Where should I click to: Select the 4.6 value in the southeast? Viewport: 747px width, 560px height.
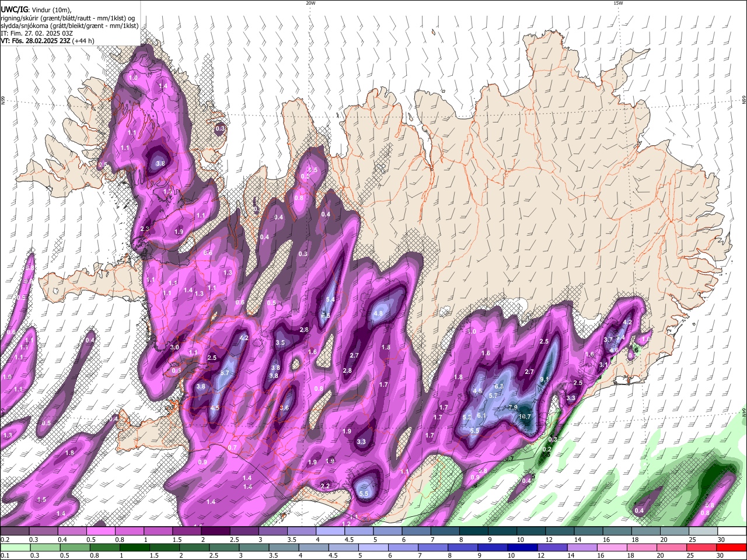614,350
